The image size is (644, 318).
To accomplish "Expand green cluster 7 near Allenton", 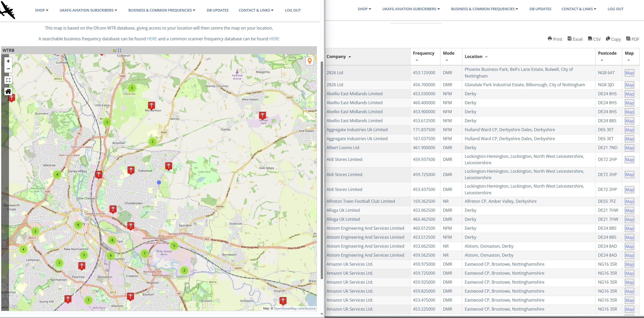I will (88, 300).
